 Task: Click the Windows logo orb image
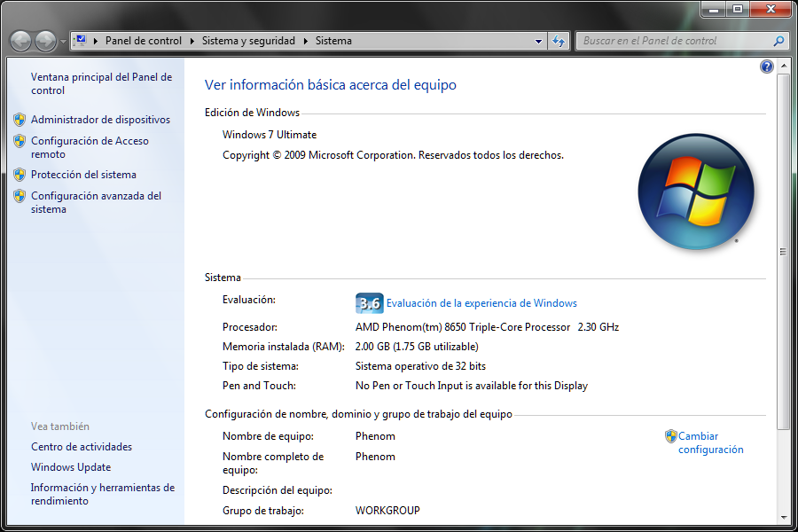tap(696, 192)
